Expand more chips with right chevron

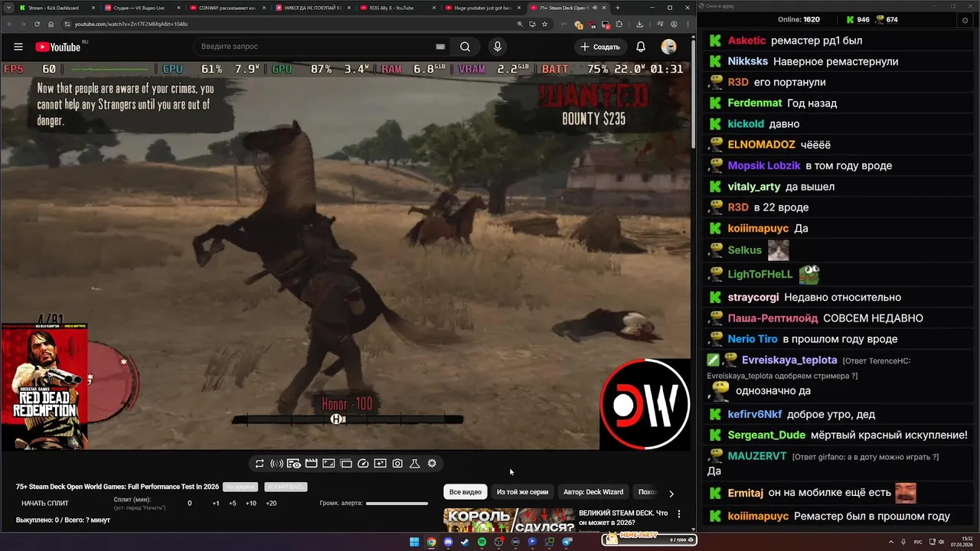coord(671,494)
